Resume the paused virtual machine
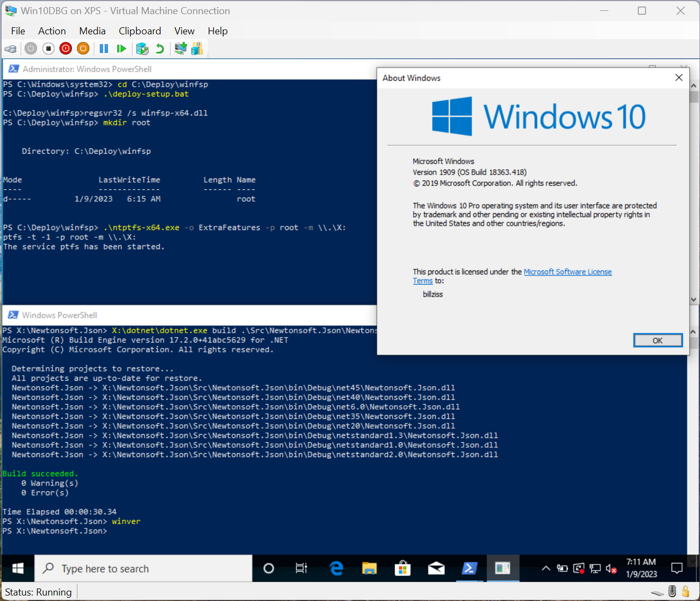Screen dimensions: 700x601 tap(121, 49)
